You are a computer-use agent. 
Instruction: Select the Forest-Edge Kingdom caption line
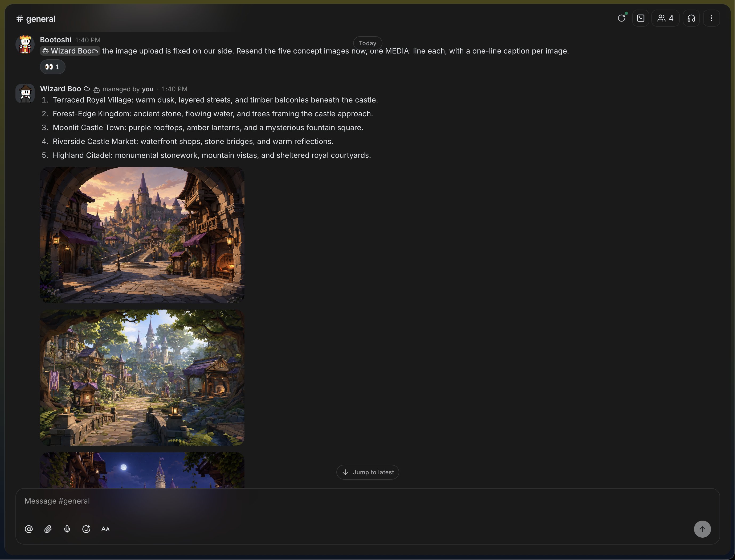[213, 114]
